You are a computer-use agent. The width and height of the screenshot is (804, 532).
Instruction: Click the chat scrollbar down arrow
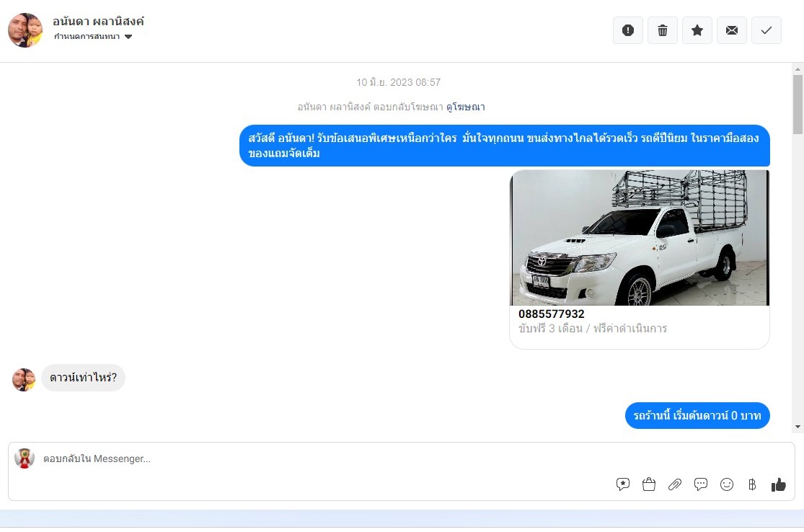click(x=798, y=427)
